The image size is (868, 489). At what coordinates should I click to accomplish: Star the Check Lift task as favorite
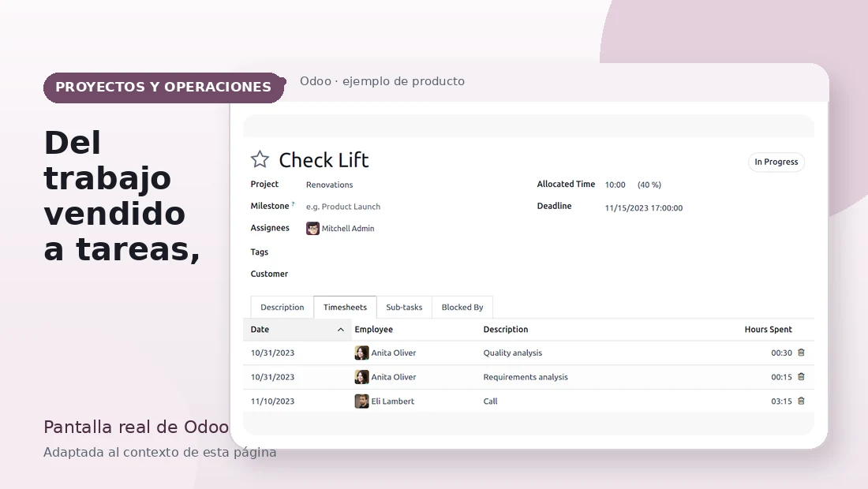(x=260, y=160)
